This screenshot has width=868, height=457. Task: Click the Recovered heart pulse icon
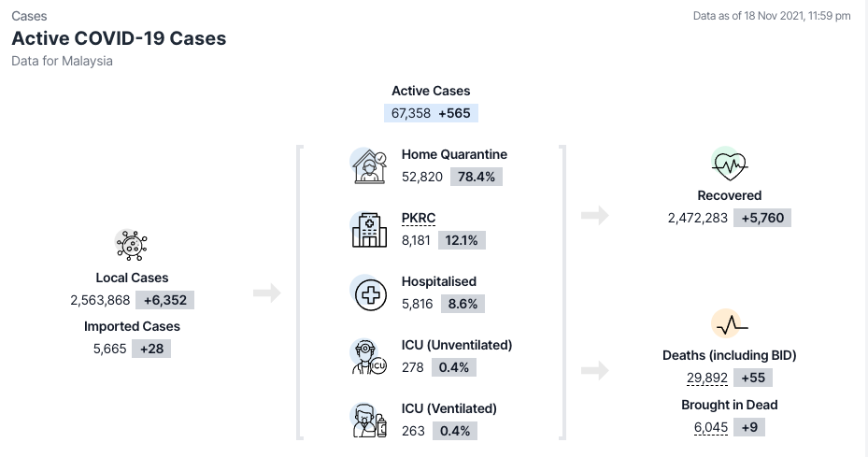coord(729,165)
